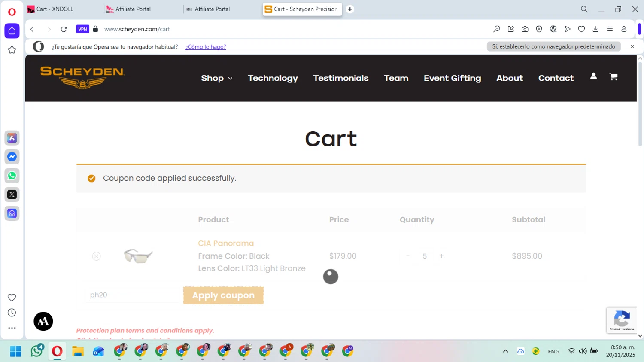The image size is (644, 362).
Task: Open a new browser tab
Action: [350, 9]
